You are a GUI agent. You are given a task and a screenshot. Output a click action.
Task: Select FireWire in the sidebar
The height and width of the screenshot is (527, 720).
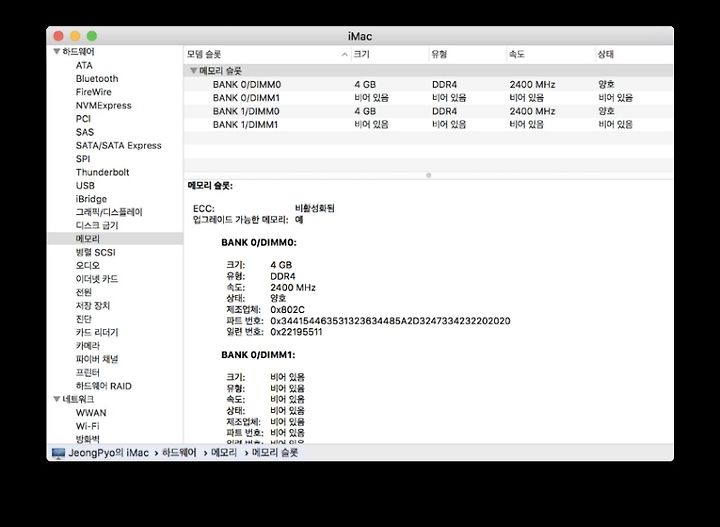tap(94, 92)
